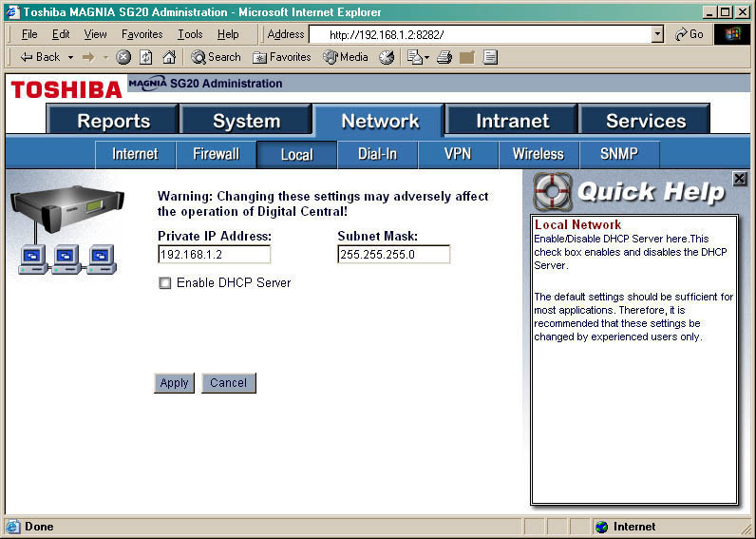Click the browser Address URL field

[x=481, y=34]
